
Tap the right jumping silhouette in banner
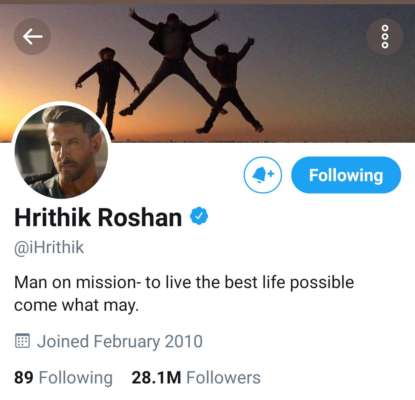tap(227, 87)
